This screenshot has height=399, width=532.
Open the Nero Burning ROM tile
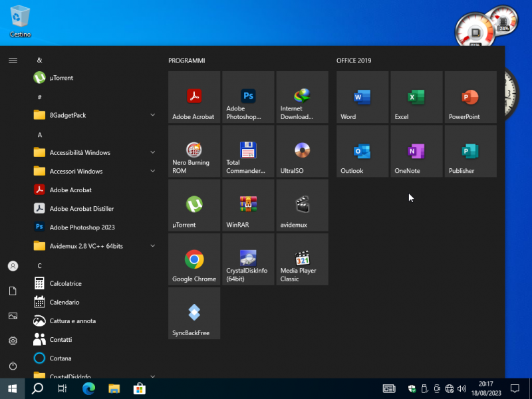coord(194,152)
